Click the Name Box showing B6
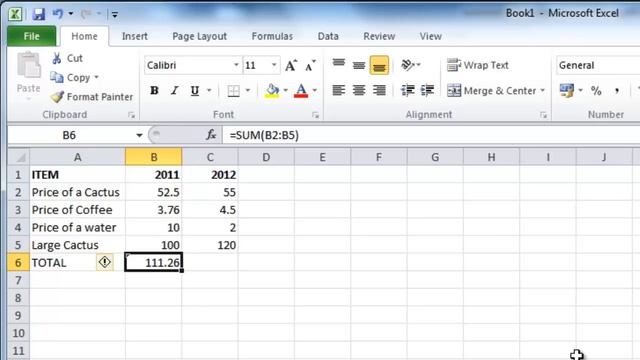This screenshot has width=640, height=360. (x=69, y=135)
